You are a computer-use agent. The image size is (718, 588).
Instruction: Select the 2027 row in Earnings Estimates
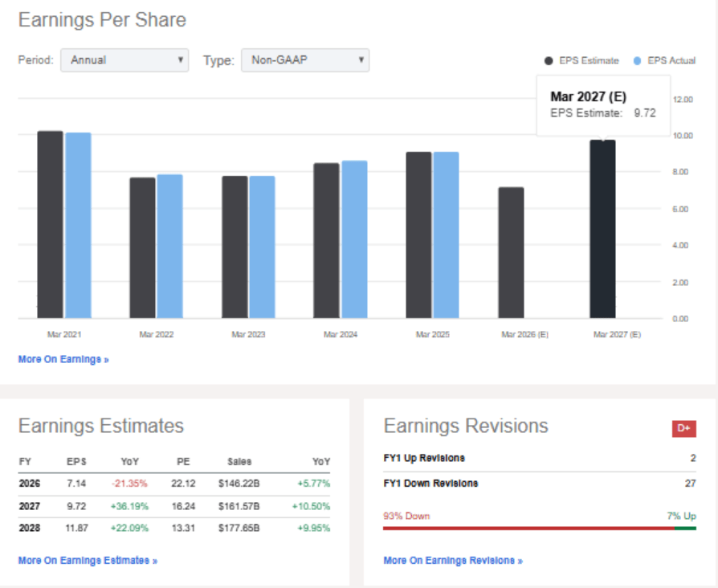(174, 507)
